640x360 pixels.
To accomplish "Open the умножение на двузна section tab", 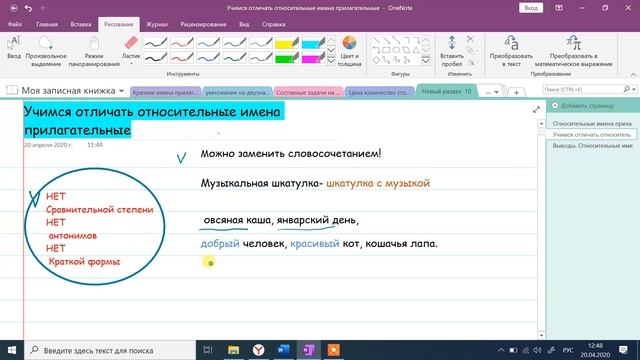I will 237,93.
